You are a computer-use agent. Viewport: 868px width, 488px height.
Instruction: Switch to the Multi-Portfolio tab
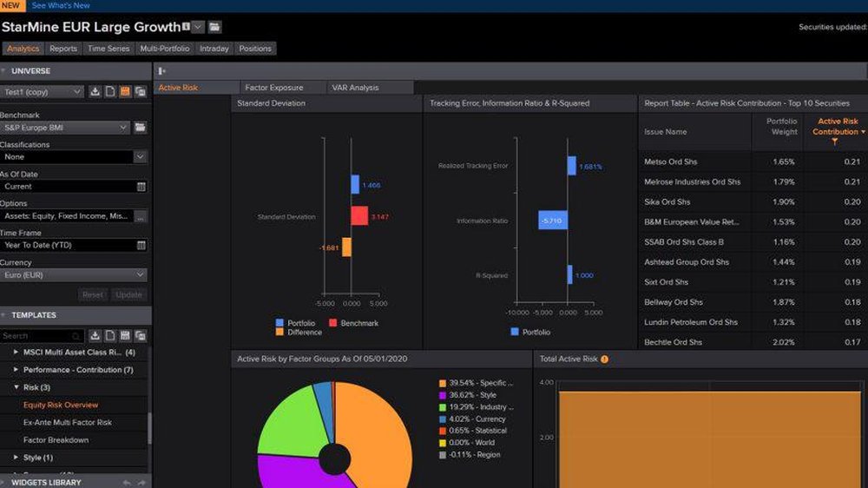pyautogui.click(x=165, y=49)
